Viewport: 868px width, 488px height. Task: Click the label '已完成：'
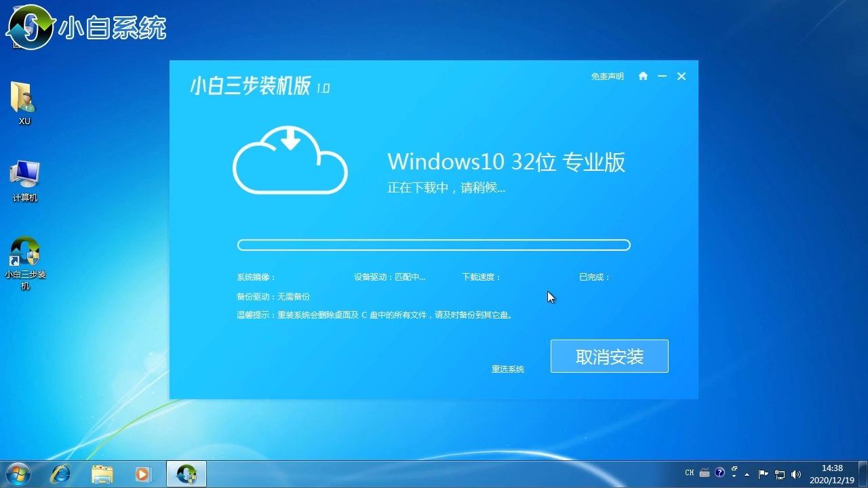point(595,277)
